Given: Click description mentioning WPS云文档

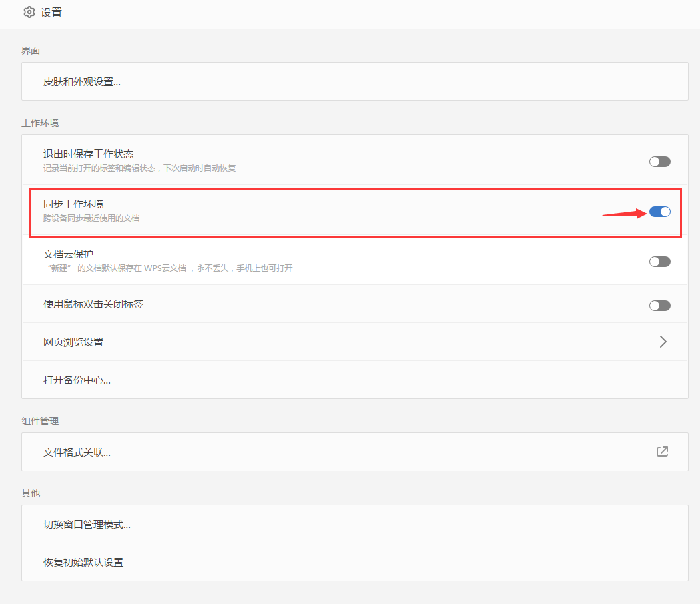Looking at the screenshot, I should pyautogui.click(x=169, y=268).
